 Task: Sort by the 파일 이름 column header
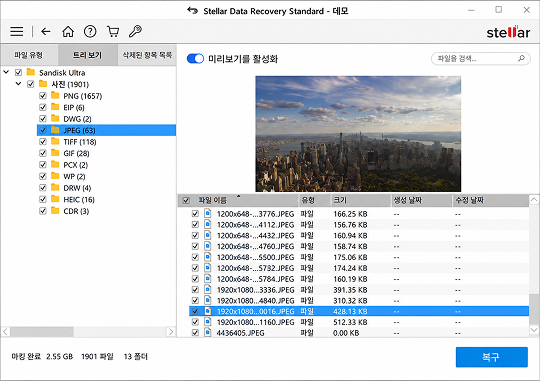tap(238, 200)
